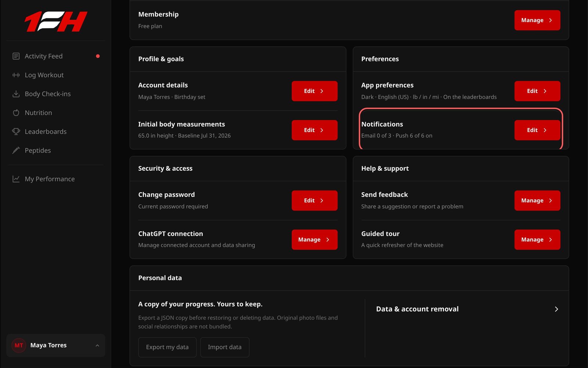The height and width of the screenshot is (368, 588).
Task: Edit Change password
Action: point(315,201)
